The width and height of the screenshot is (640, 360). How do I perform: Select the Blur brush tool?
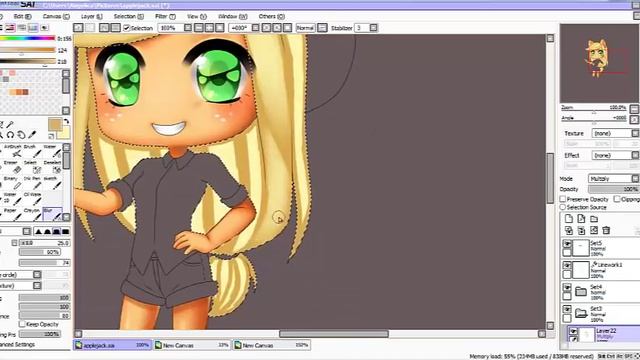(x=52, y=215)
